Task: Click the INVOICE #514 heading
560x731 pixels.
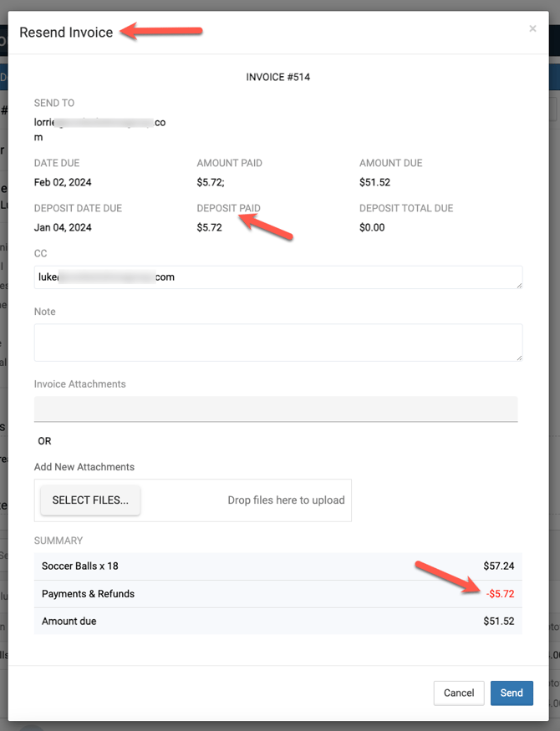Action: (x=278, y=77)
